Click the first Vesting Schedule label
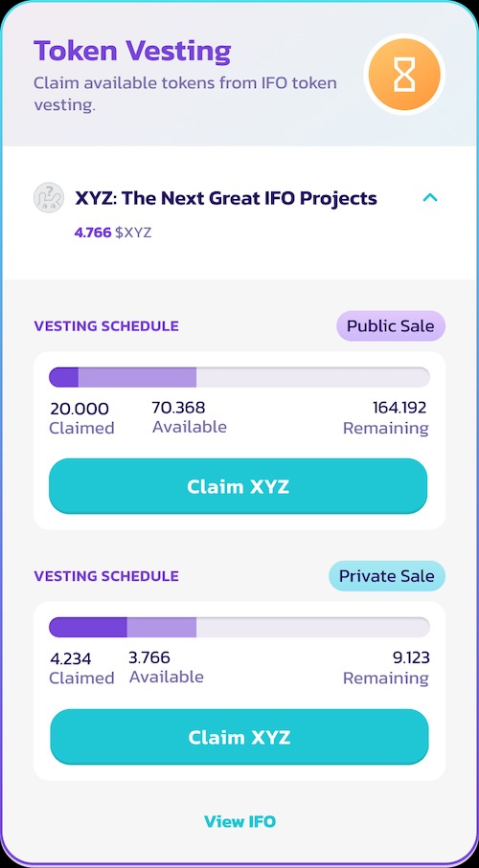 coord(106,326)
